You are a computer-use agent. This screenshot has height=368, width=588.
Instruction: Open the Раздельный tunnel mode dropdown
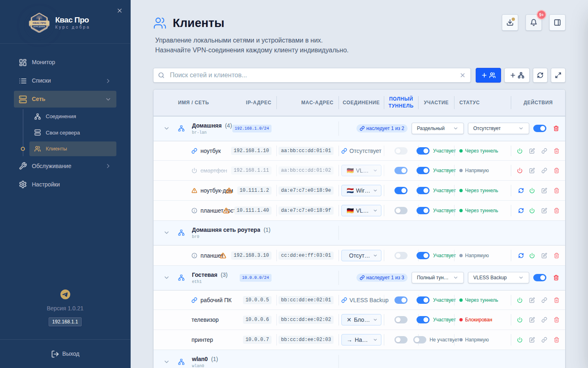438,128
